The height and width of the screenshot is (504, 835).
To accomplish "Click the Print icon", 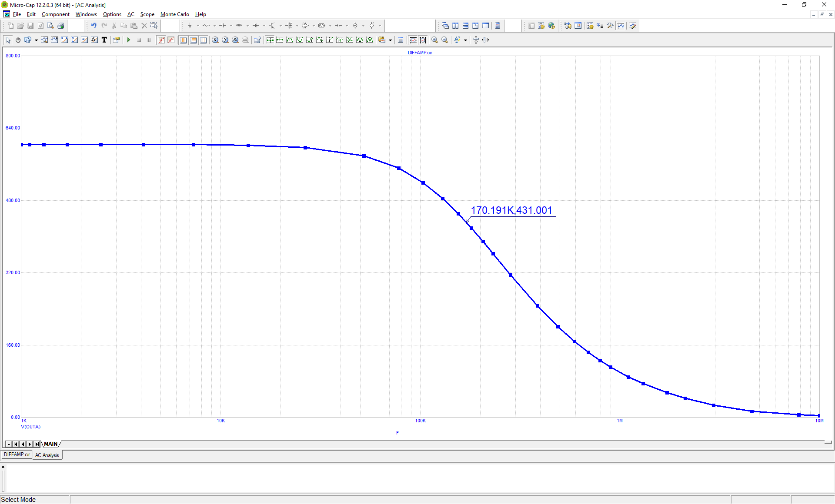I will click(x=61, y=26).
